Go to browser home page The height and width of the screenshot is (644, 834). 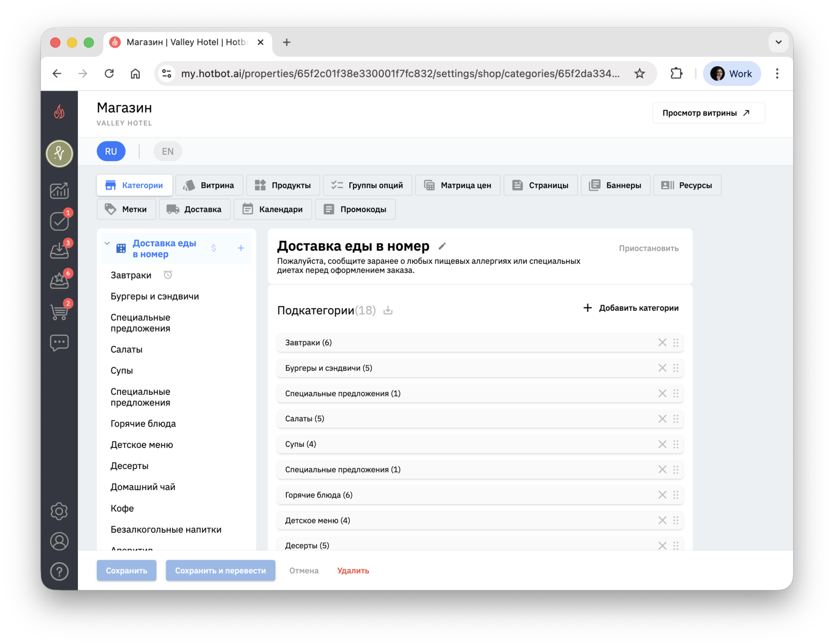point(135,73)
